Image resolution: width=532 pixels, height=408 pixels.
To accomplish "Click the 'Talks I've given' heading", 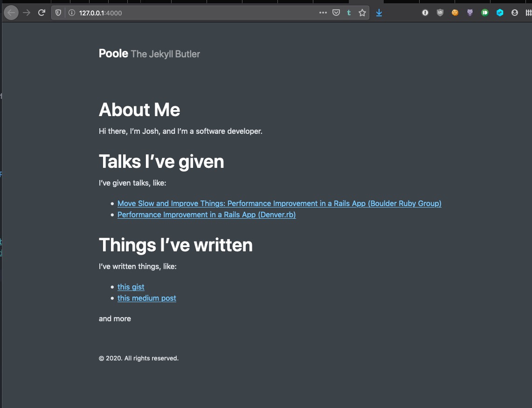I will tap(161, 162).
